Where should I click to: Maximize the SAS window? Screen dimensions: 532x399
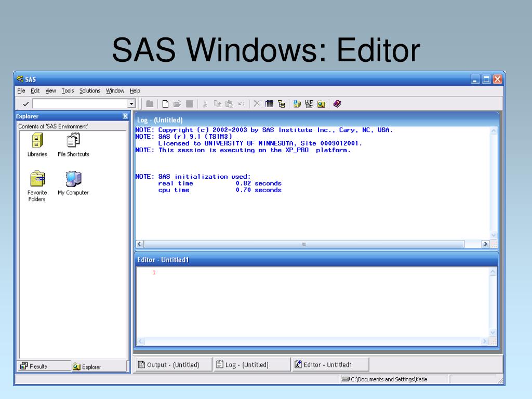point(486,79)
